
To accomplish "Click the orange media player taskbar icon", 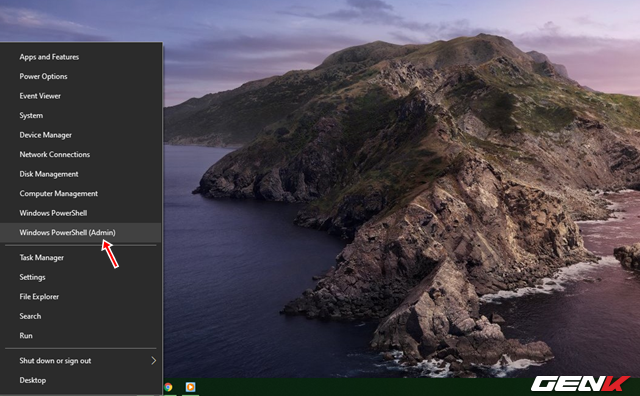I will (x=190, y=387).
